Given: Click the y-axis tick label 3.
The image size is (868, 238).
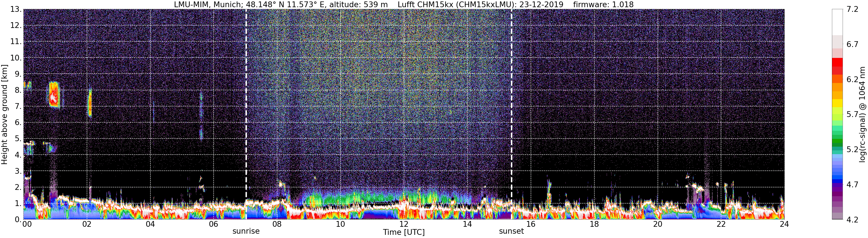Looking at the screenshot, I should (18, 171).
